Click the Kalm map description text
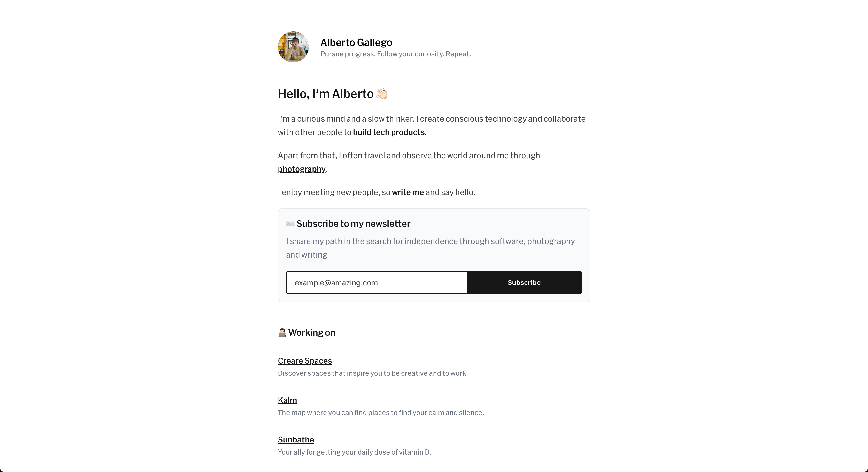The image size is (868, 472). coord(380,412)
